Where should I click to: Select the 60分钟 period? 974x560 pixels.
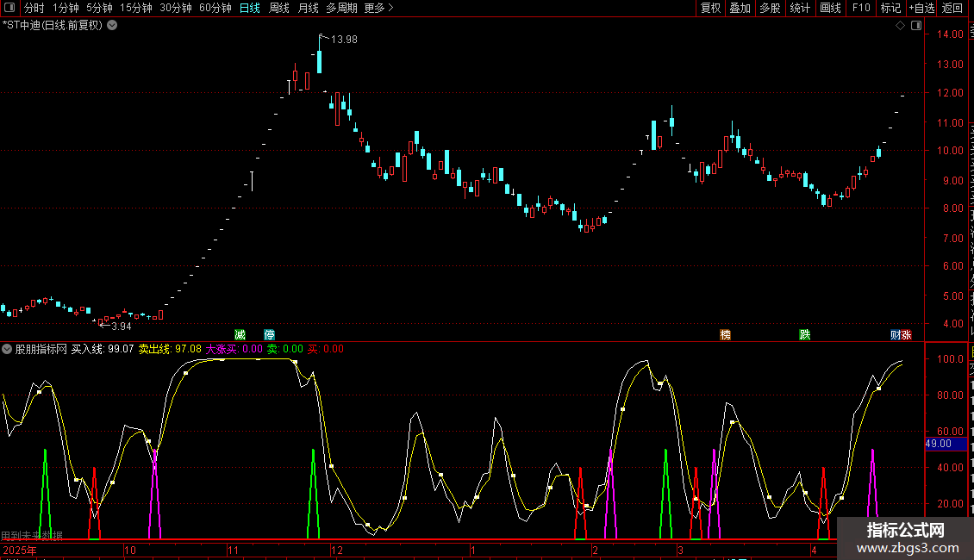click(x=215, y=8)
